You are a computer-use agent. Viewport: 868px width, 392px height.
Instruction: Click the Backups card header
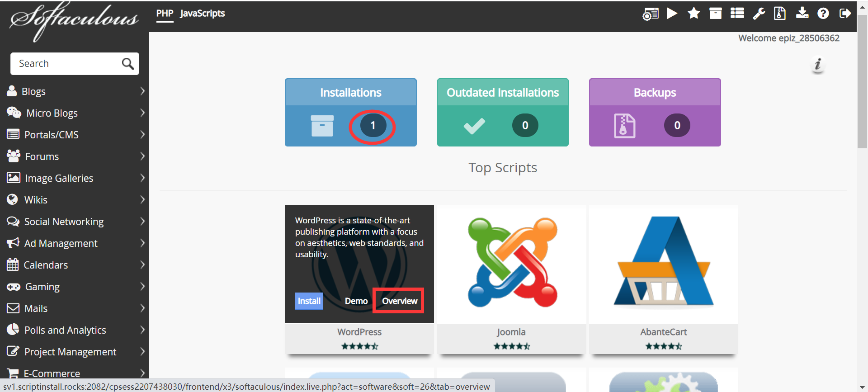coord(655,92)
